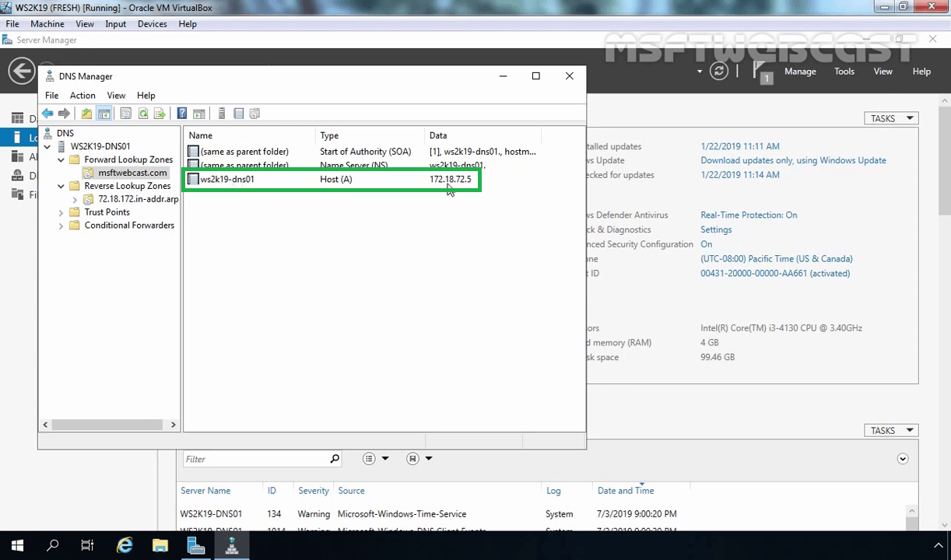This screenshot has width=951, height=560.
Task: Open File Explorer from the taskbar
Action: pyautogui.click(x=160, y=546)
